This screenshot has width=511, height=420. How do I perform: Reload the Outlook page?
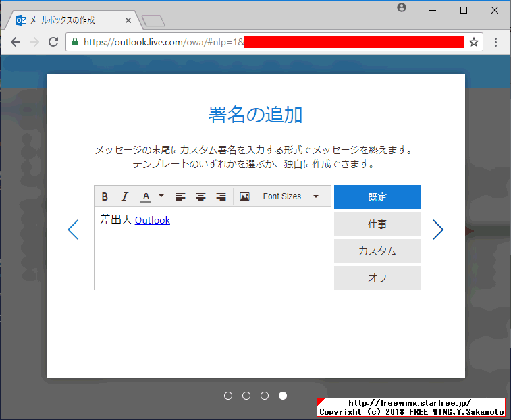(53, 42)
